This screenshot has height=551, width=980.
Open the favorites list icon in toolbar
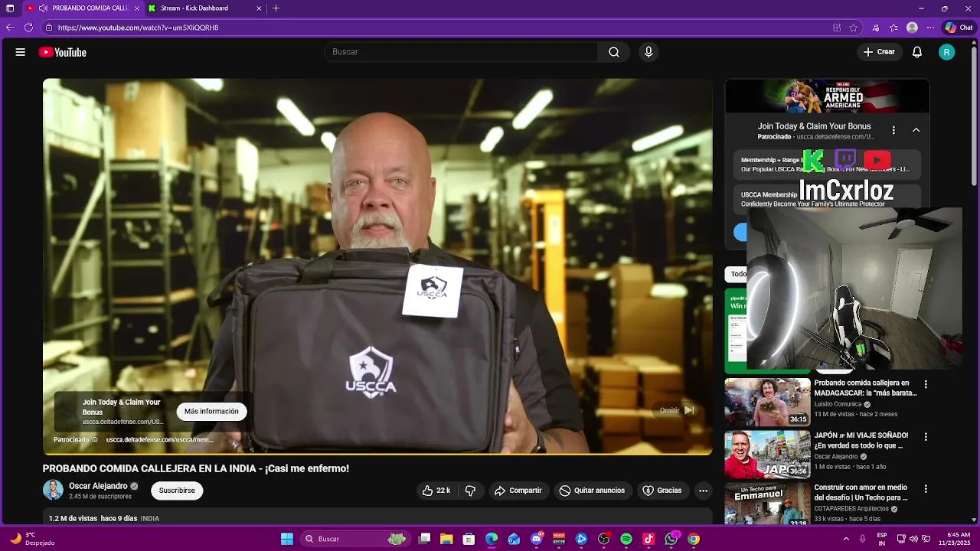pos(893,28)
